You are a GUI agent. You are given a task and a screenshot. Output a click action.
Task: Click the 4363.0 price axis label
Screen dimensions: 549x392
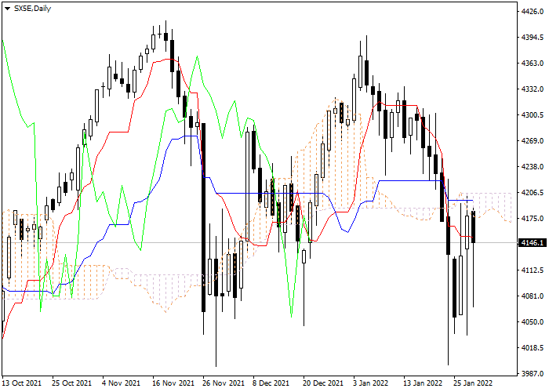click(x=533, y=64)
